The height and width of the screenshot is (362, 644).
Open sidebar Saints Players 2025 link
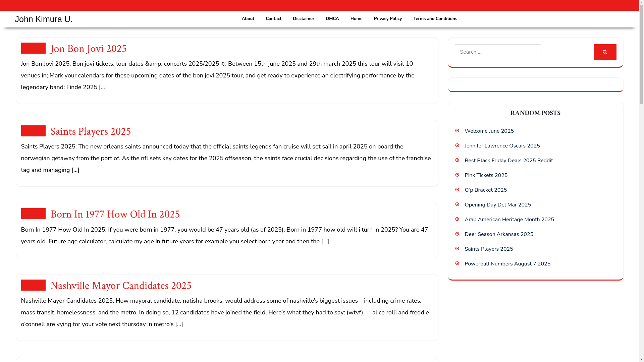489,249
